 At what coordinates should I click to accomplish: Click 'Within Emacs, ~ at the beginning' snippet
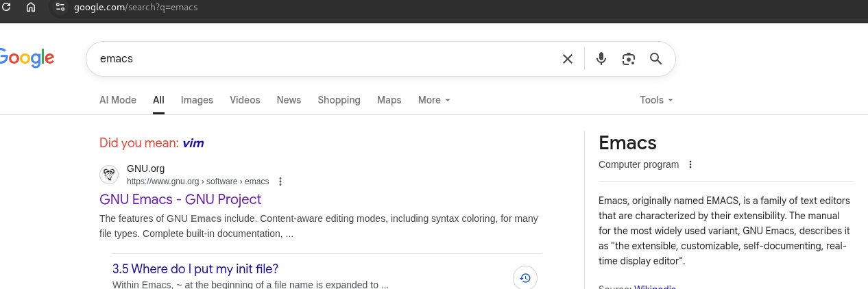(251, 284)
